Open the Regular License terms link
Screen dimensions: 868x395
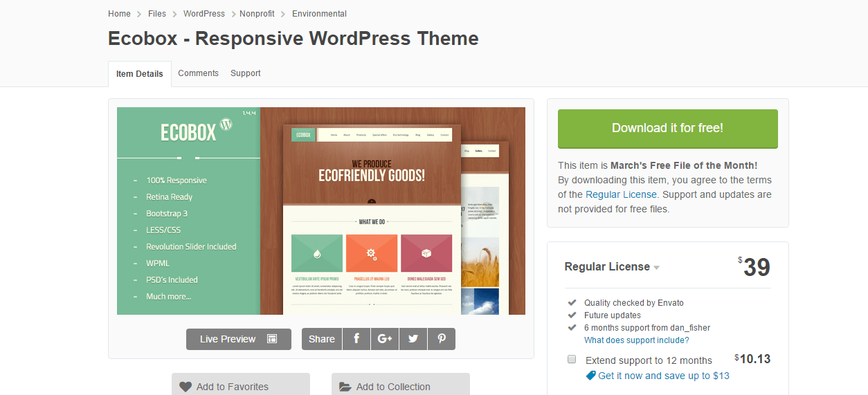(x=621, y=194)
